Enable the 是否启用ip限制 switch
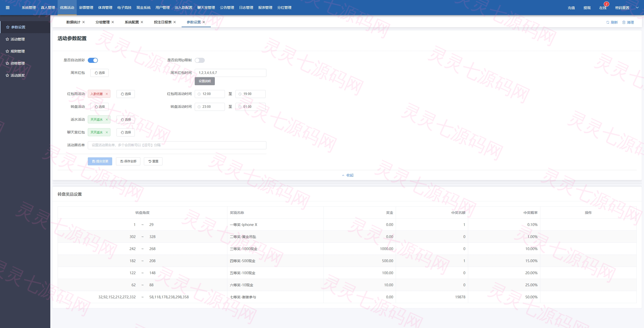This screenshot has height=328, width=644. 200,60
